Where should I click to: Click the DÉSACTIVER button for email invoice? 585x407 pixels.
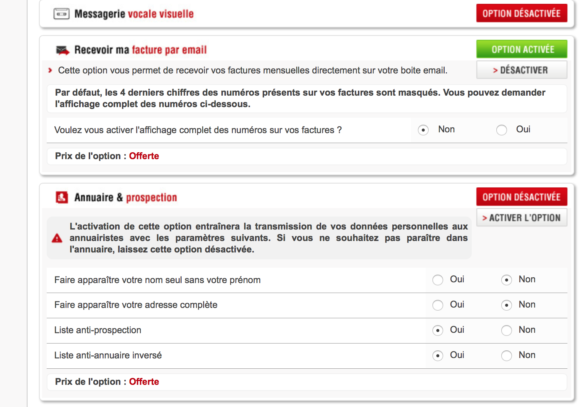(x=522, y=70)
